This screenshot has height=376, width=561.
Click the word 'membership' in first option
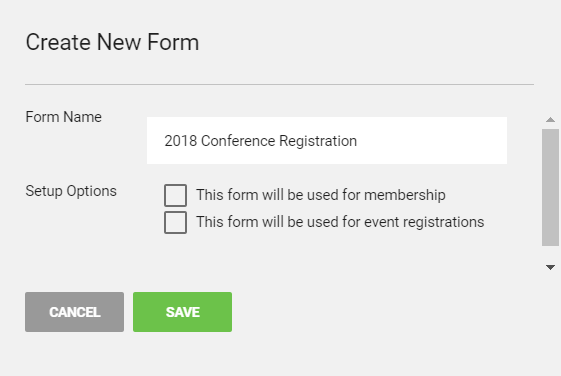[x=405, y=195]
